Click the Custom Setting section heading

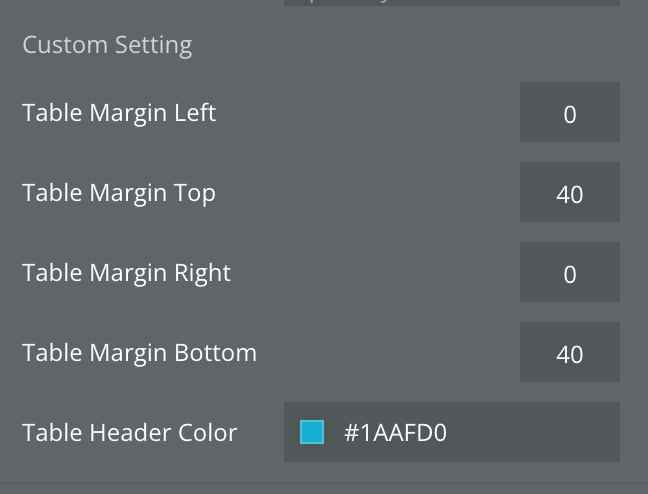107,45
